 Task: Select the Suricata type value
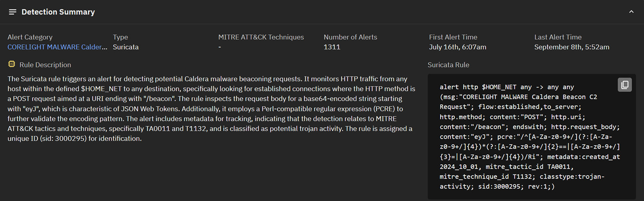click(126, 47)
